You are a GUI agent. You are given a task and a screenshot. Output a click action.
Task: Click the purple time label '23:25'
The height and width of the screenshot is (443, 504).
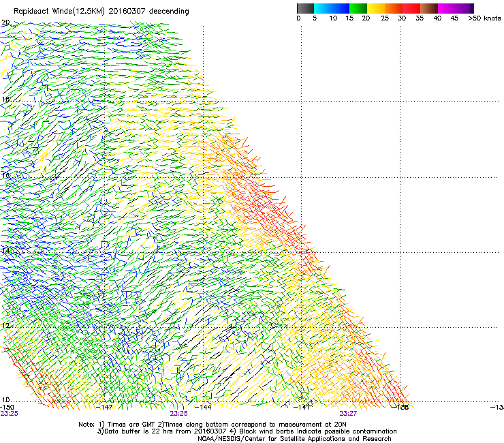coord(9,414)
